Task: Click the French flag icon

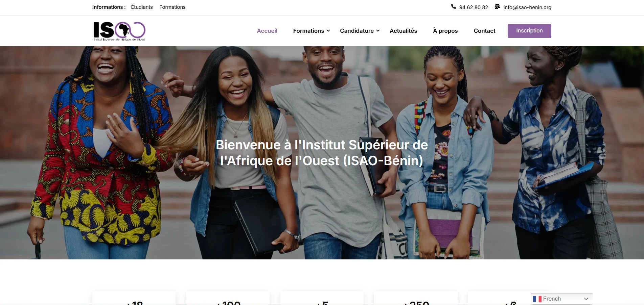Action: 537,299
